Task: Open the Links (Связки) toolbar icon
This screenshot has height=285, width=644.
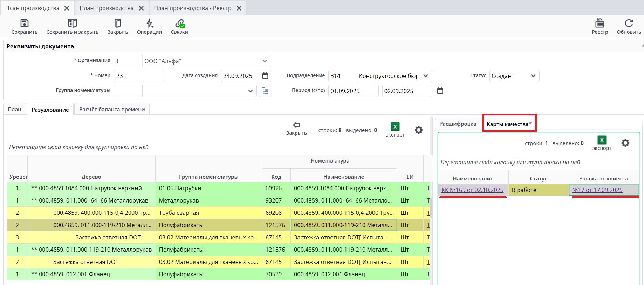Action: [x=179, y=24]
